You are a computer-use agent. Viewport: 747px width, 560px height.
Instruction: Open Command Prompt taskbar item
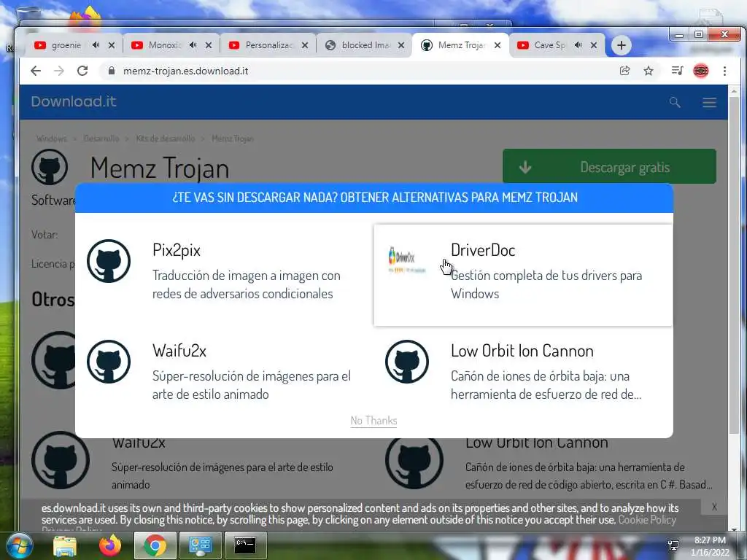point(245,545)
